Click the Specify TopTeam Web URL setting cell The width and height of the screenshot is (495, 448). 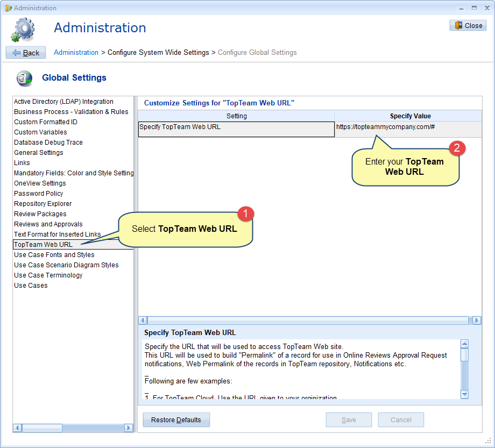pos(236,130)
